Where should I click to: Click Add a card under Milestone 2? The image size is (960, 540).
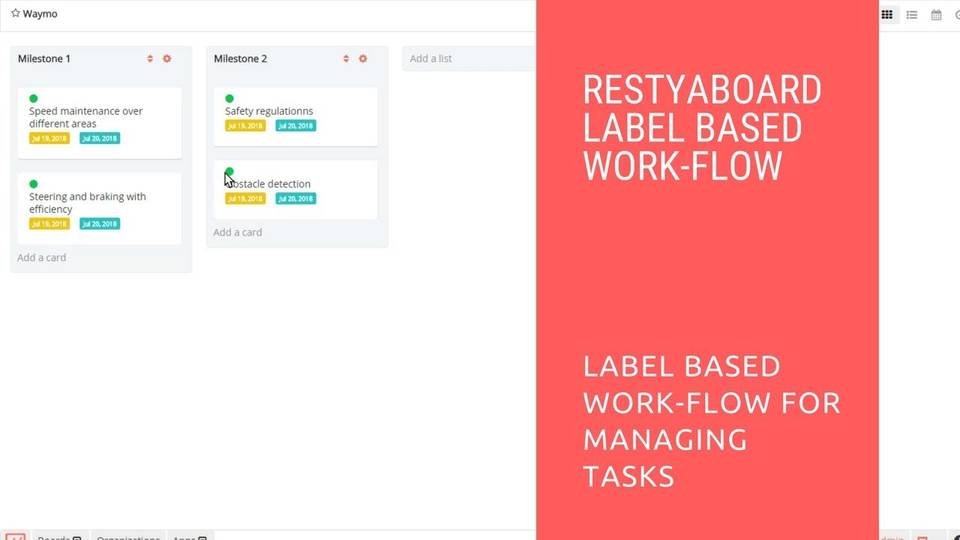pyautogui.click(x=238, y=232)
